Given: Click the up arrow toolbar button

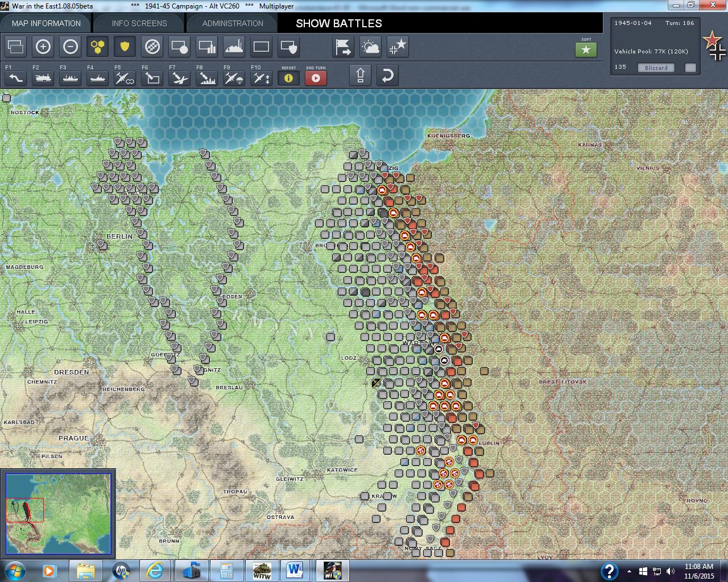Looking at the screenshot, I should [361, 76].
